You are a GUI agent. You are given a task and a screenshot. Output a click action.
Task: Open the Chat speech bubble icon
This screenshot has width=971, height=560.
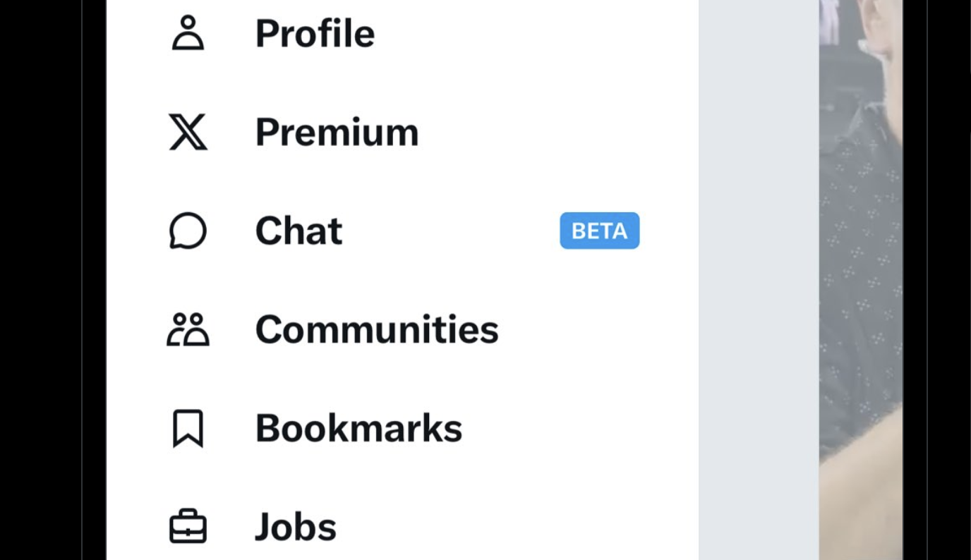(188, 231)
